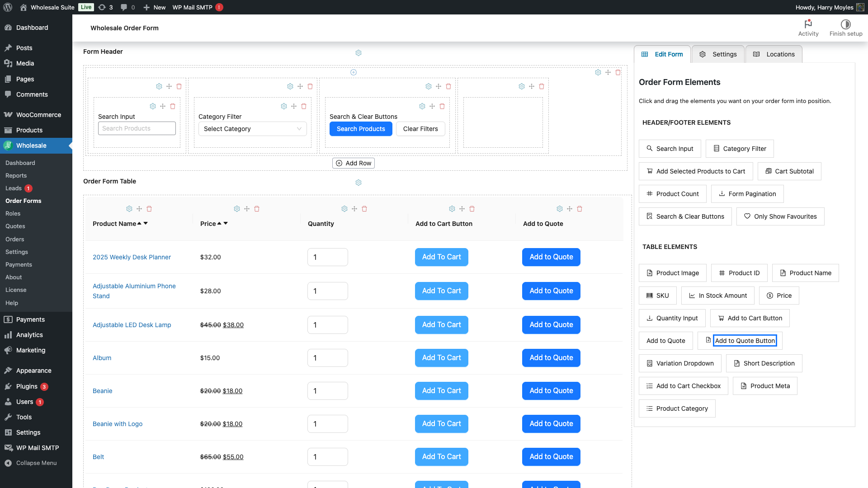Click Add To Cart for Album
Image resolution: width=868 pixels, height=488 pixels.
(441, 358)
